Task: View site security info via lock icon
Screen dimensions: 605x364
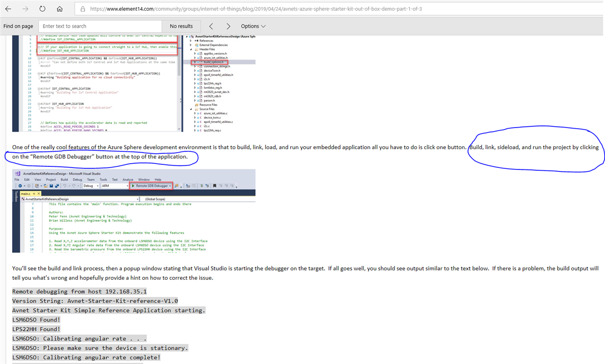Action: (83, 9)
